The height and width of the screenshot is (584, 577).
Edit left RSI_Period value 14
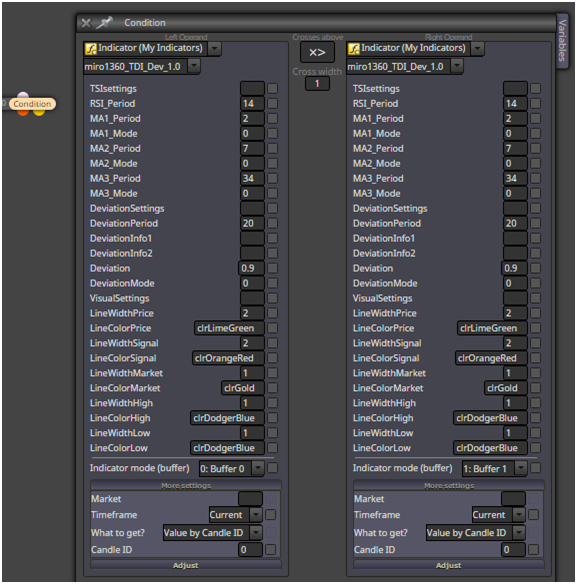pos(252,104)
